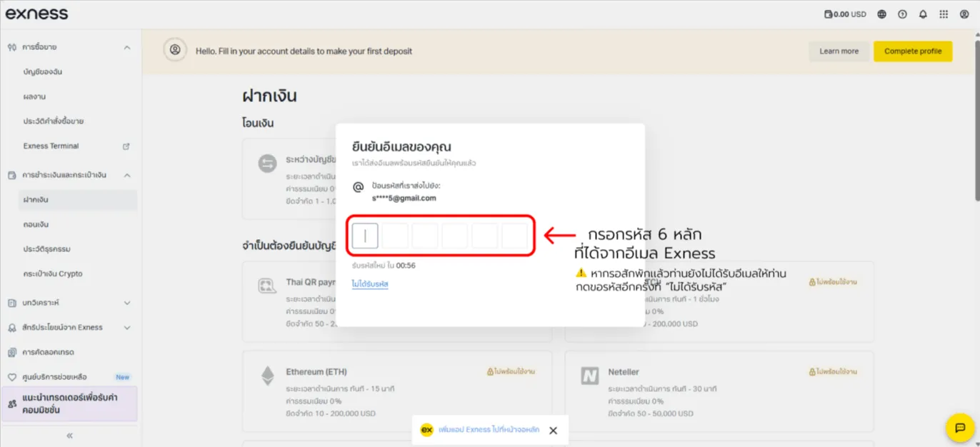980x447 pixels.
Task: Click the benefits icon beside สิทธิประโยชน์จาก Exness
Action: [11, 328]
